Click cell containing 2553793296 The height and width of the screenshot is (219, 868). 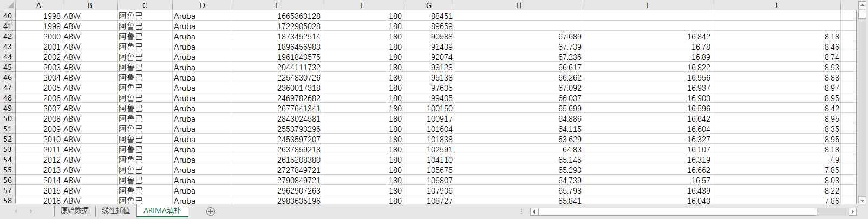(x=277, y=129)
